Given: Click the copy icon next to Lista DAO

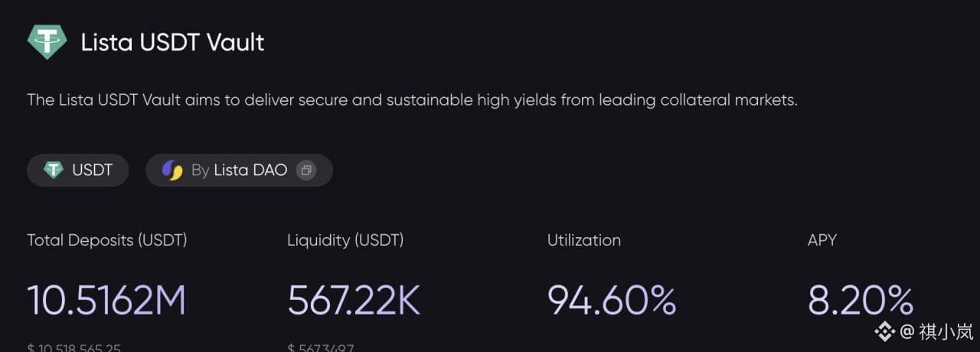Looking at the screenshot, I should [x=306, y=170].
